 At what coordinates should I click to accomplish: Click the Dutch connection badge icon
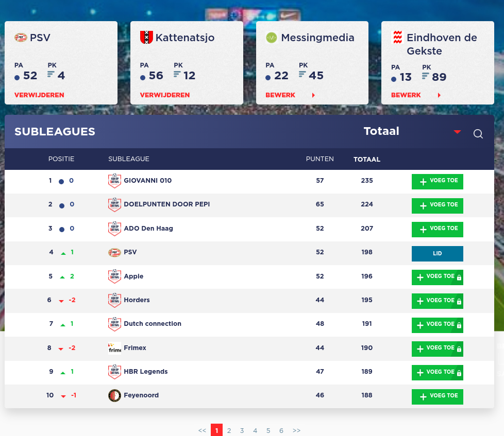point(114,324)
